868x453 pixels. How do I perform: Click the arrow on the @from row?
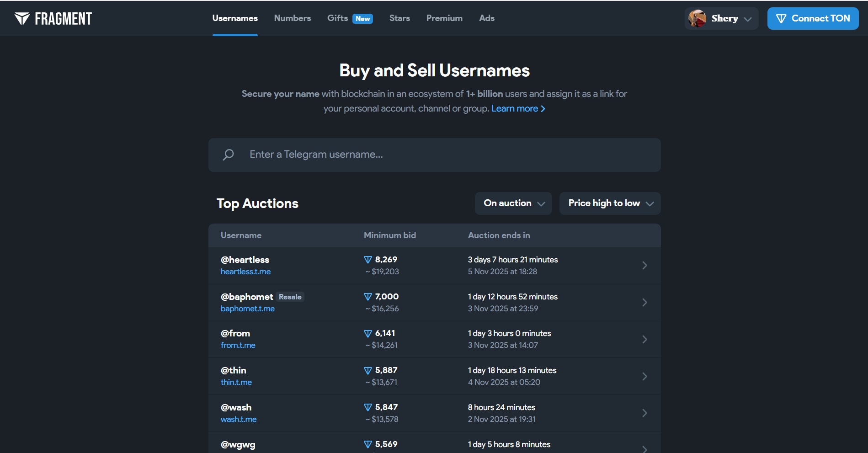[644, 339]
